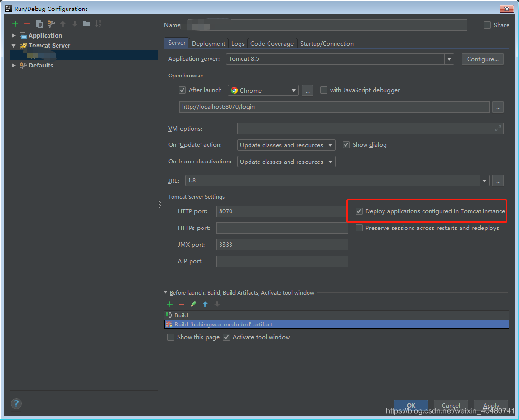The width and height of the screenshot is (519, 420).
Task: Collapse Before launch section triangle
Action: click(x=166, y=293)
